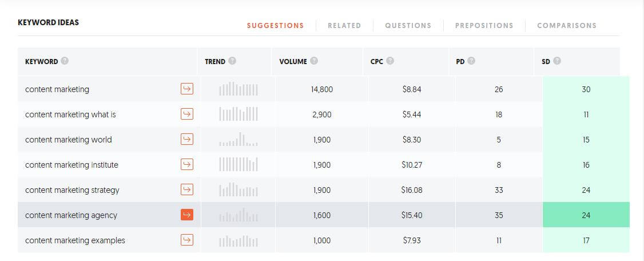Open arrow icon for 'content marketing world'
This screenshot has width=644, height=261.
click(187, 139)
